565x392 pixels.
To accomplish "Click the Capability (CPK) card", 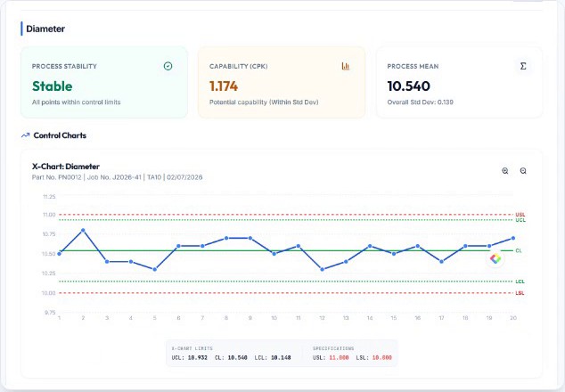I will point(282,83).
